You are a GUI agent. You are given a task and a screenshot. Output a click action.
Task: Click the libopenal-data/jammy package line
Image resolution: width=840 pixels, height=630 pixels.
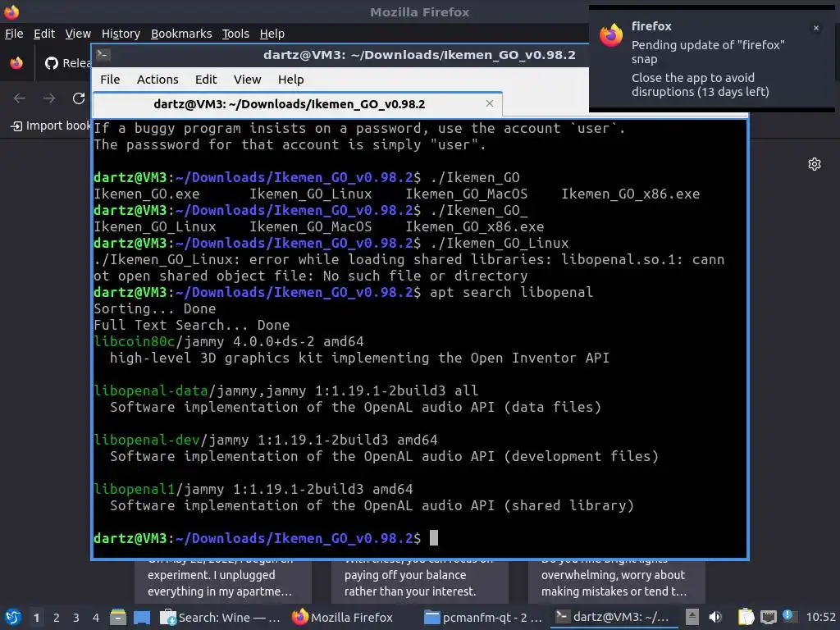285,390
